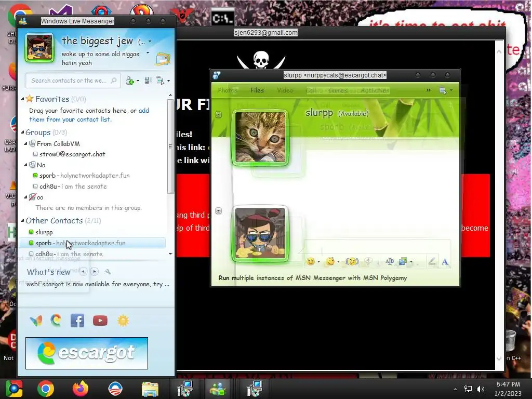Hide slurpp's display picture using arrow
Screen dimensions: 532x399
(219, 115)
